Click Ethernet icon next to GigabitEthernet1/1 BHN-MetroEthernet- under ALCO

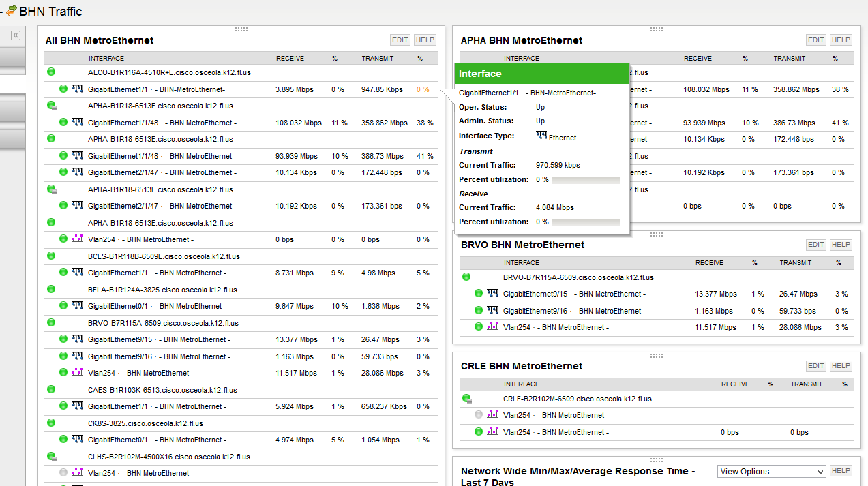tap(77, 89)
